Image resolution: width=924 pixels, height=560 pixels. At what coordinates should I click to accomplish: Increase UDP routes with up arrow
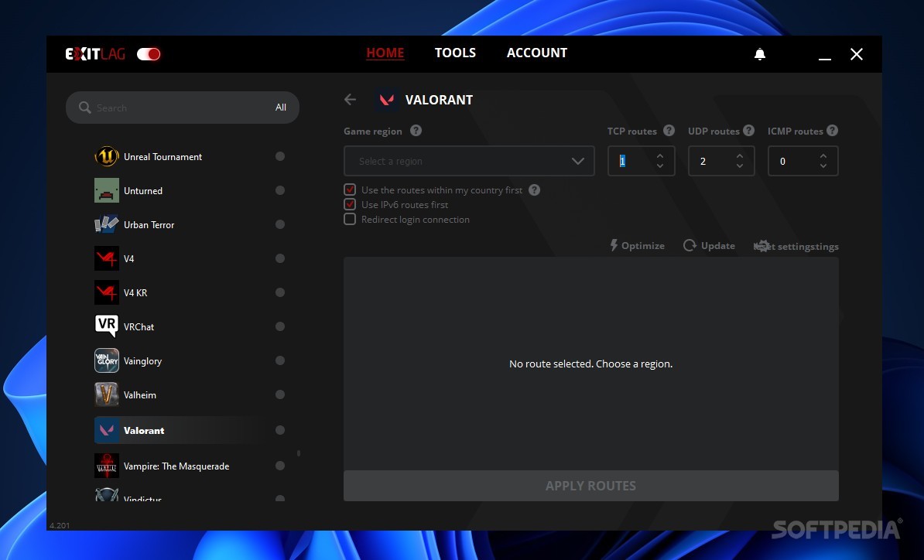[x=740, y=156]
